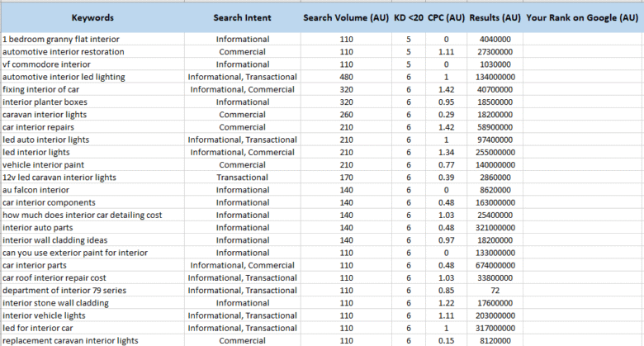Screen dimensions: 644x346
Task: Select the 'automotive interior led lighting' cell
Action: click(x=92, y=77)
